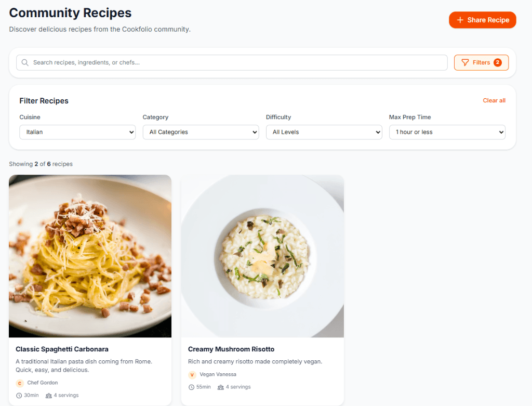Open the Difficulty dropdown showing All Levels
The height and width of the screenshot is (406, 532).
click(x=324, y=132)
